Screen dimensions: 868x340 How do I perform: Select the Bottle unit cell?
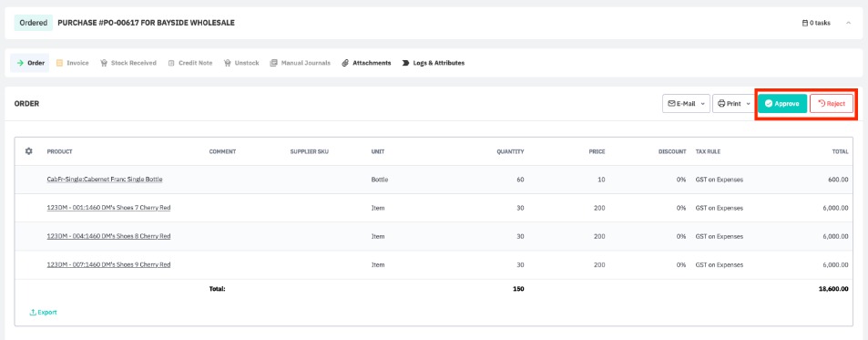tap(380, 180)
